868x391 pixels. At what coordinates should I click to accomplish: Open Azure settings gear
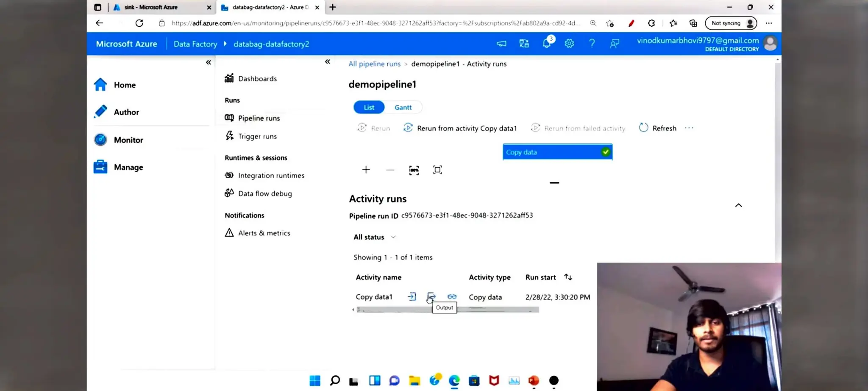point(569,43)
